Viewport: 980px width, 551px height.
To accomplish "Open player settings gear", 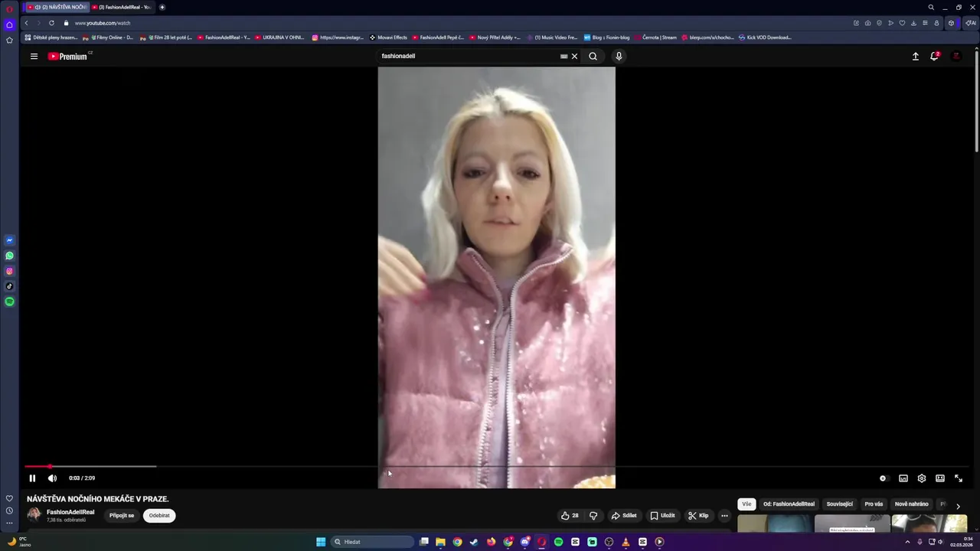I will tap(922, 478).
